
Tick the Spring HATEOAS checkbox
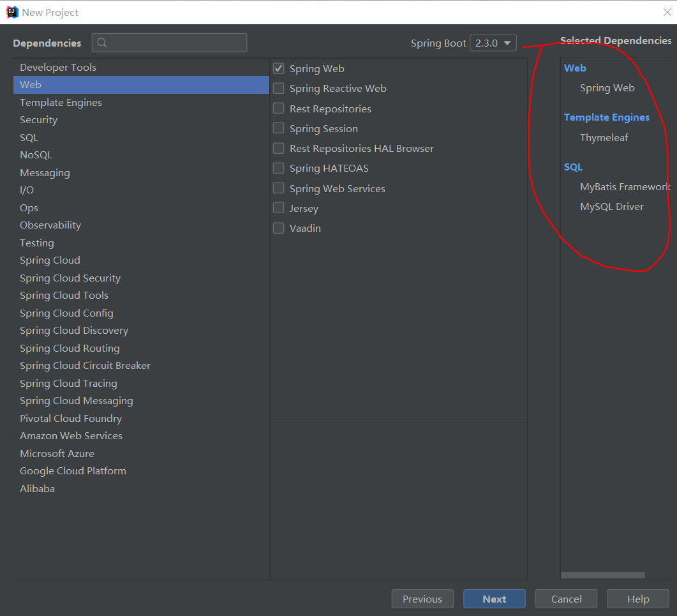pos(279,168)
